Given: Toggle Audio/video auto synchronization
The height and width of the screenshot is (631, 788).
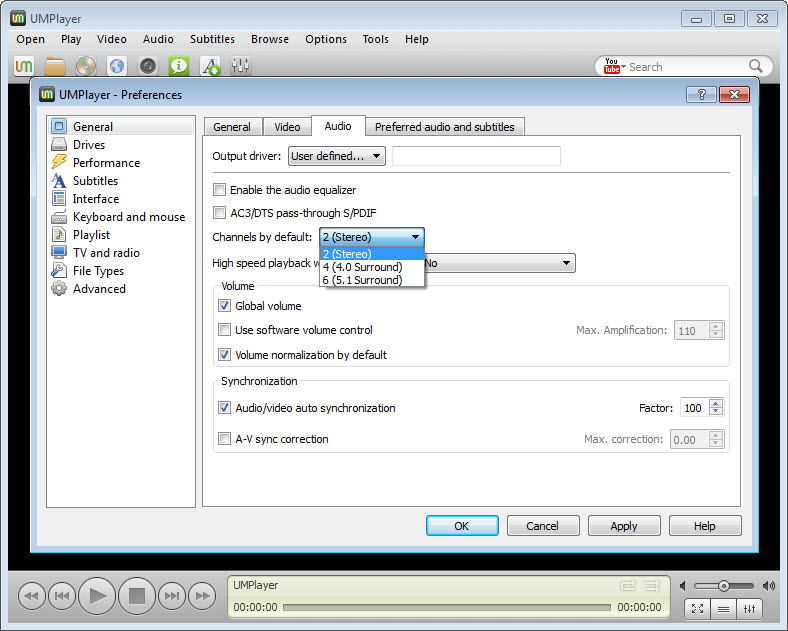Looking at the screenshot, I should tap(224, 407).
